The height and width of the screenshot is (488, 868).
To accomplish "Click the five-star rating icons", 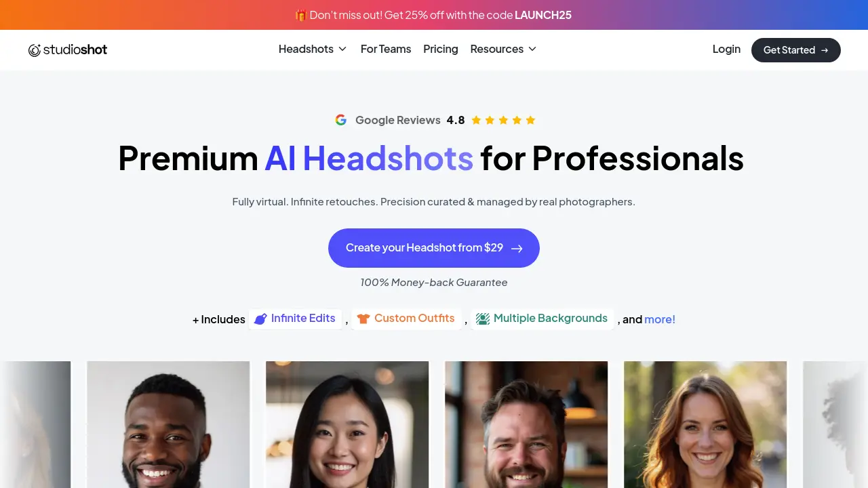I will (503, 120).
